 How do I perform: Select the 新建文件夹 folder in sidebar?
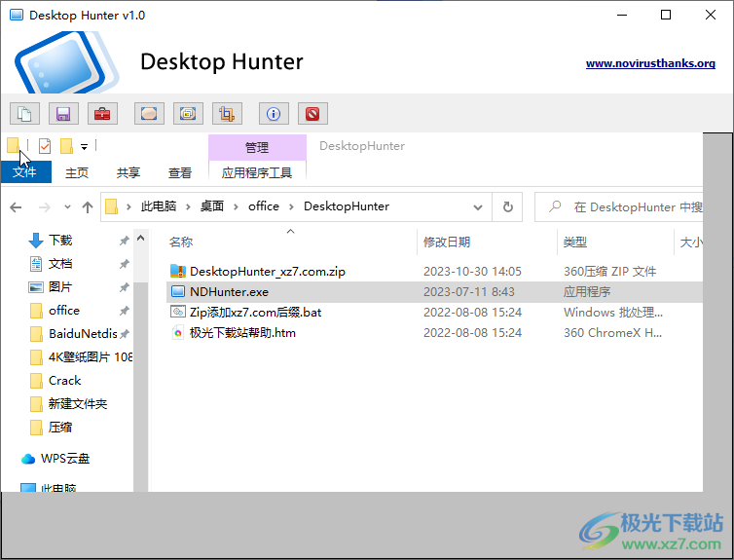tap(78, 403)
